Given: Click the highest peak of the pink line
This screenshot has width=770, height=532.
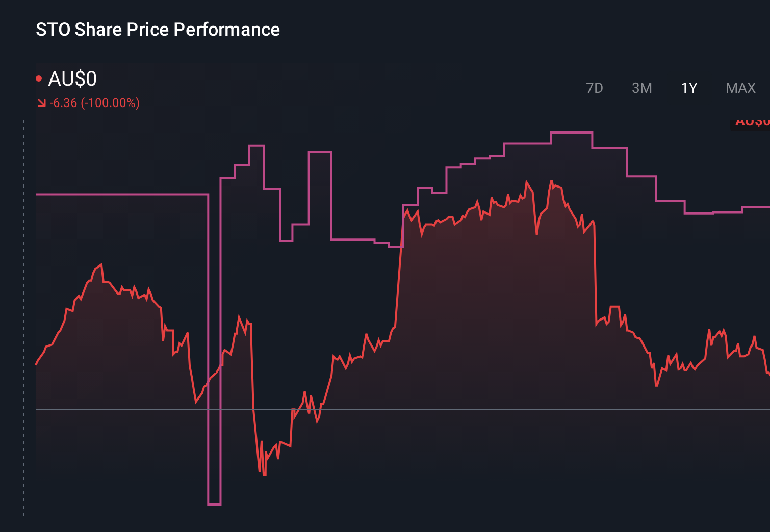Looking at the screenshot, I should pyautogui.click(x=571, y=131).
